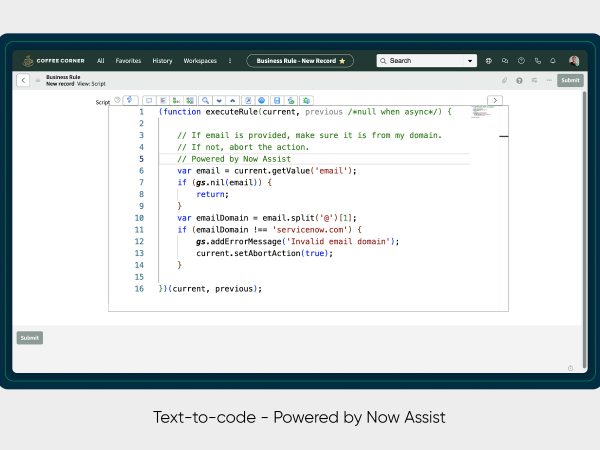600x450 pixels.
Task: Open the vertical dots navigation overflow menu
Action: point(230,60)
